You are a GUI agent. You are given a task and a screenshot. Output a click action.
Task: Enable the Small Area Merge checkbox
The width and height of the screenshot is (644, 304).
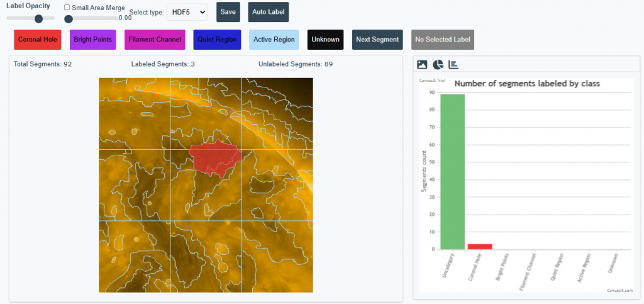point(67,8)
